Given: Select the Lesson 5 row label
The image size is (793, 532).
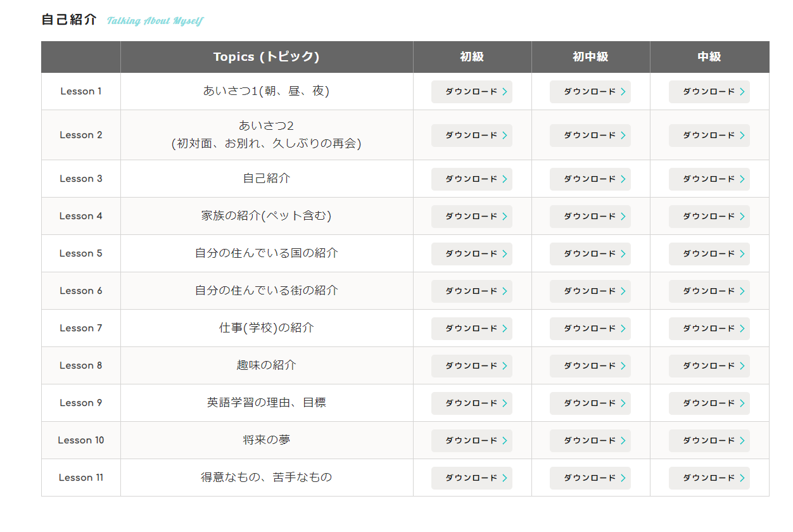Looking at the screenshot, I should click(x=80, y=253).
